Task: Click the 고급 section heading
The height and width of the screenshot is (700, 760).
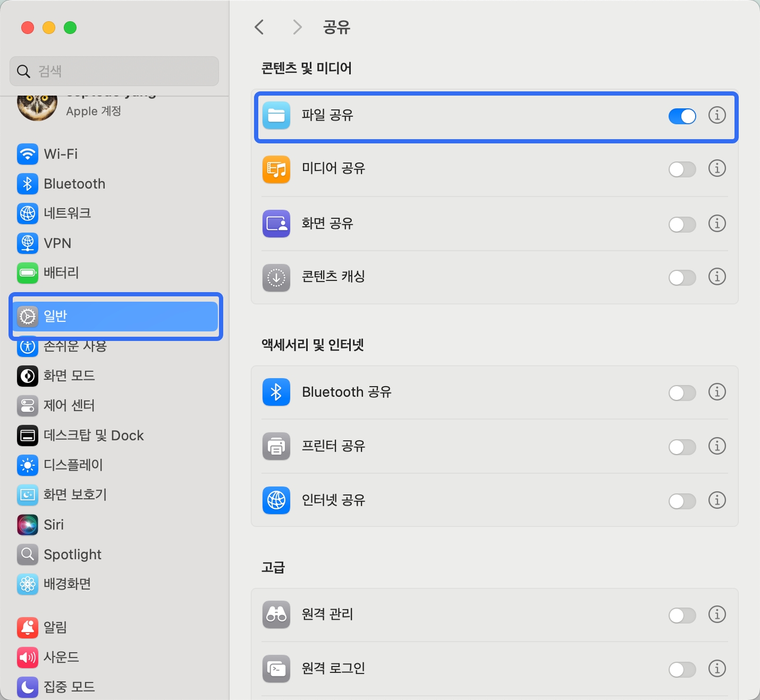Action: pos(273,567)
